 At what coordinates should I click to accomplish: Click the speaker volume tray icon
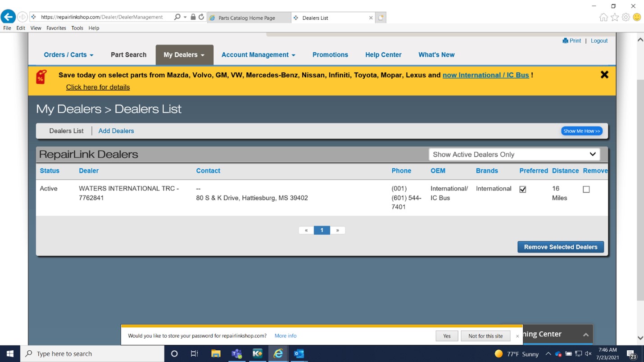pos(588,354)
